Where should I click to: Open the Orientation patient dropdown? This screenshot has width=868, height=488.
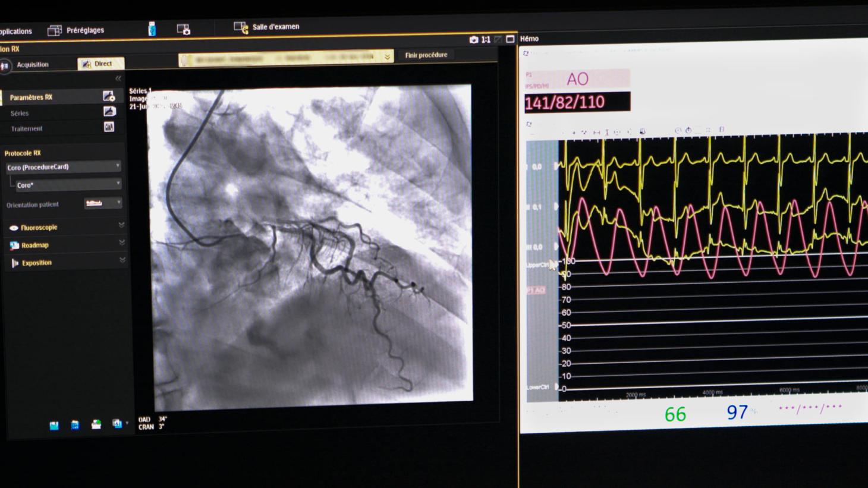pyautogui.click(x=103, y=203)
